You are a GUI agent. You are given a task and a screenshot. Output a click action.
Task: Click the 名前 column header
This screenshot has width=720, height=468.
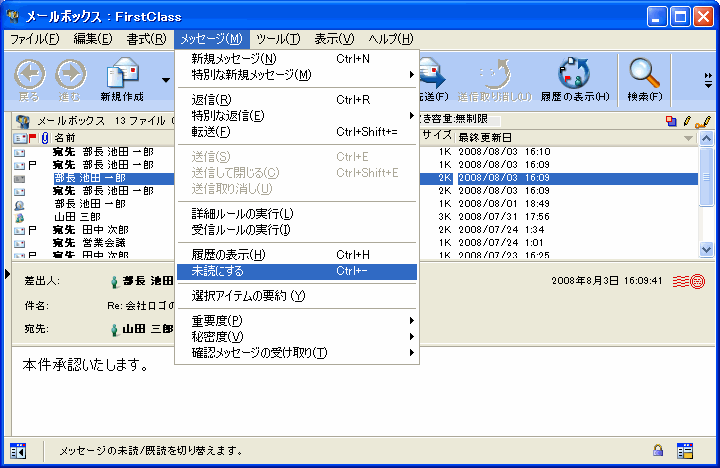65,137
